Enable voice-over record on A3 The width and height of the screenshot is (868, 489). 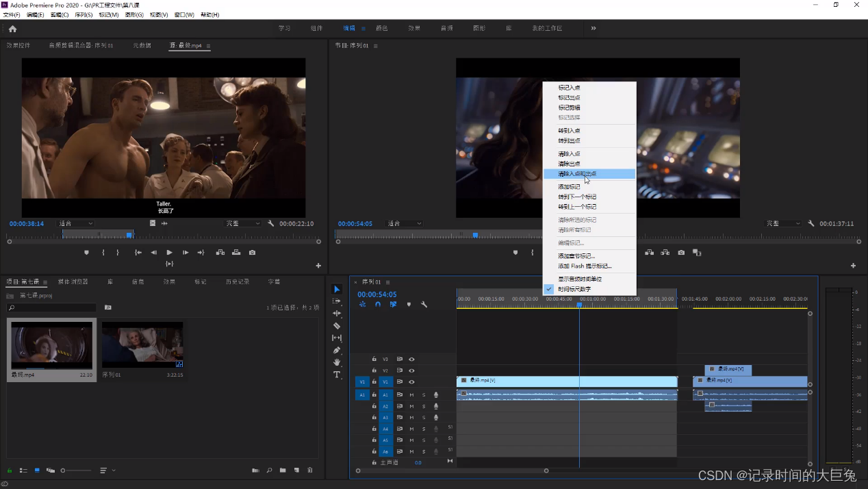click(x=436, y=418)
